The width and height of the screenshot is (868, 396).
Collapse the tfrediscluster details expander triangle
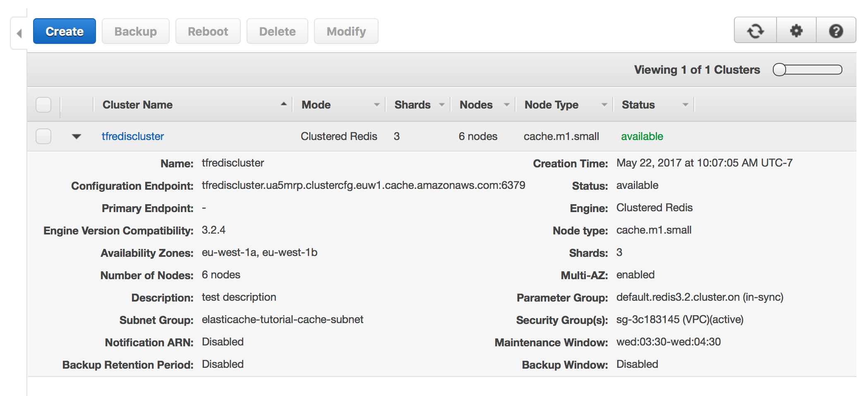(77, 136)
